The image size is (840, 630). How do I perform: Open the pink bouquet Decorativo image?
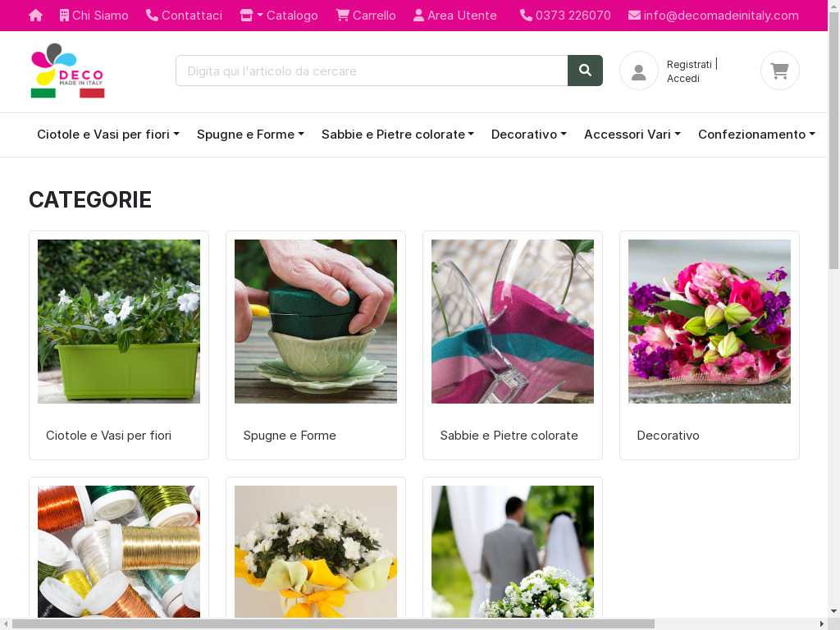tap(710, 322)
